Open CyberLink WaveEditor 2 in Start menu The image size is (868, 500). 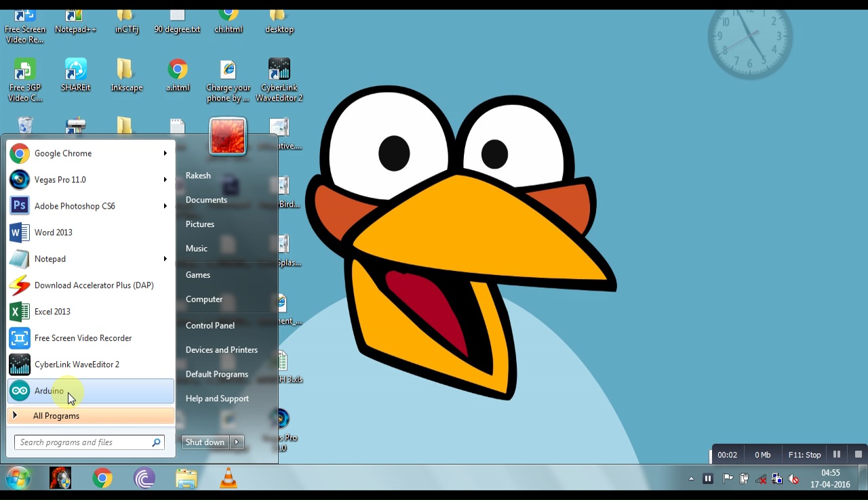[91, 365]
